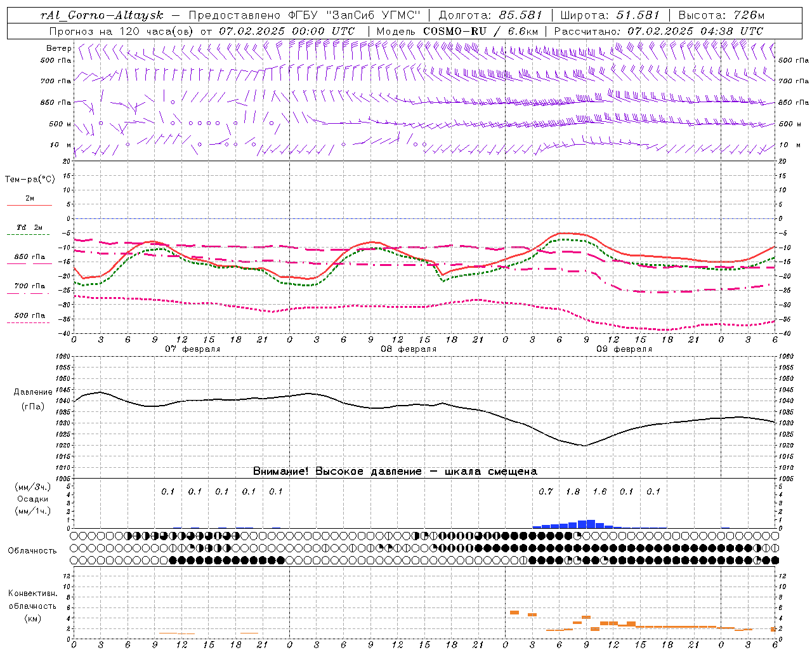
Task: Click the forecast start text 07.02.2025 00:00 UTC
Action: coord(287,30)
